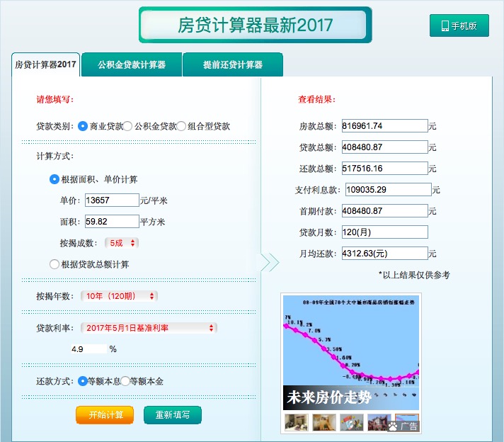Click the 贷款月数 120(月) result field
Screen dimensions: 504x442
(x=385, y=232)
